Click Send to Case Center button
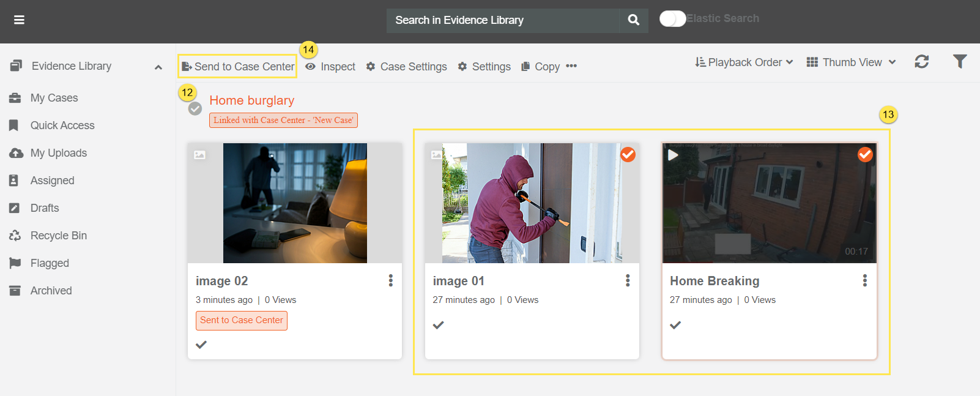980x396 pixels. 238,67
